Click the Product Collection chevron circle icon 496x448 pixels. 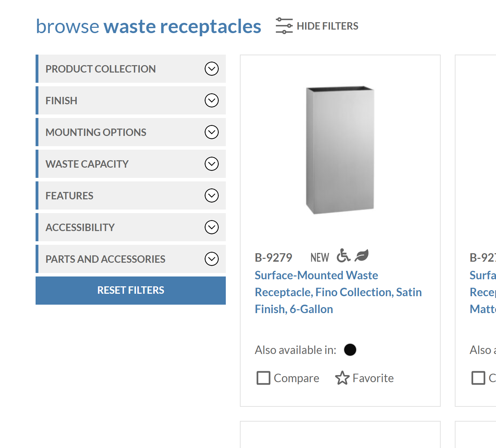(212, 69)
